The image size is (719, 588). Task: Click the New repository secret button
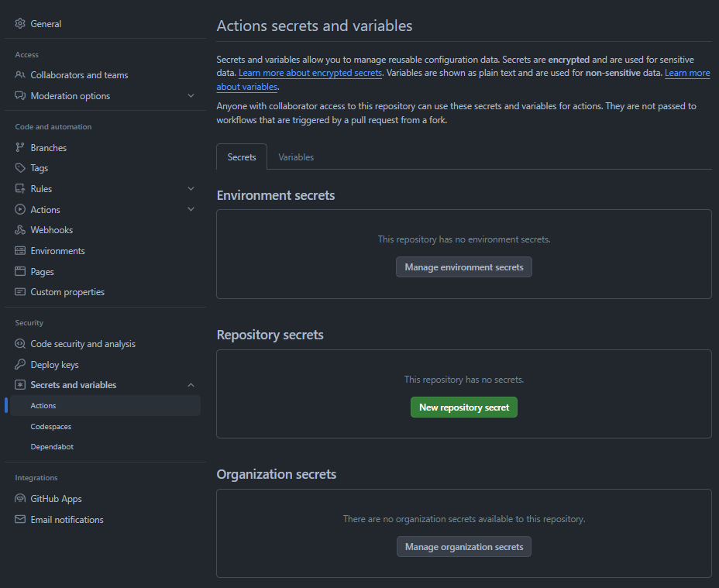pyautogui.click(x=464, y=407)
